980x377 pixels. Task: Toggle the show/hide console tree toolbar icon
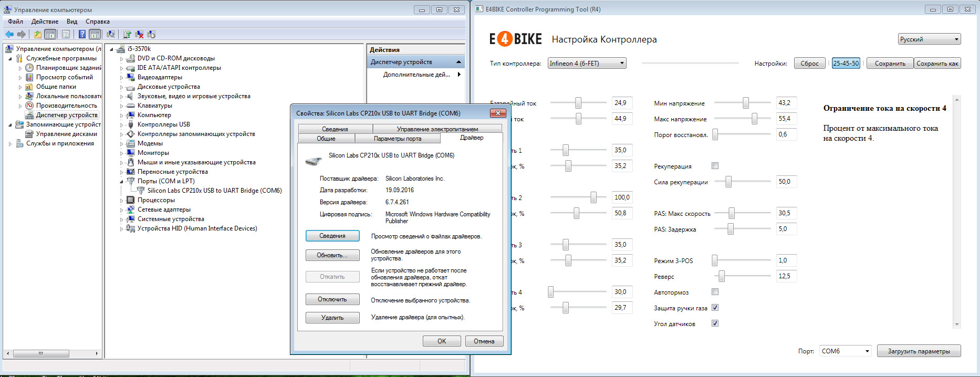50,35
